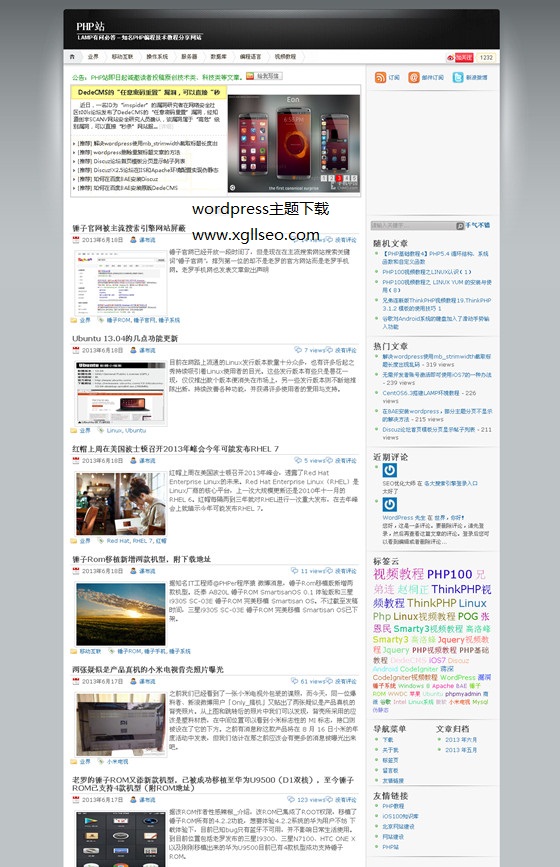Open the 红帽 RHEL 7 article title
This screenshot has height=867, width=560.
[175, 448]
